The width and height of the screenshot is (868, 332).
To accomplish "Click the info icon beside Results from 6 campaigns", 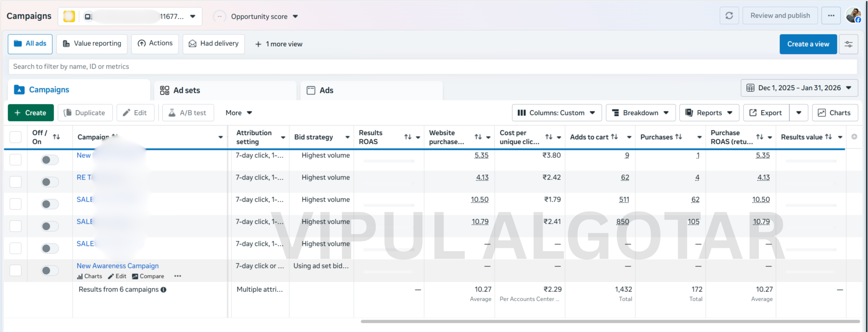I will (x=163, y=290).
